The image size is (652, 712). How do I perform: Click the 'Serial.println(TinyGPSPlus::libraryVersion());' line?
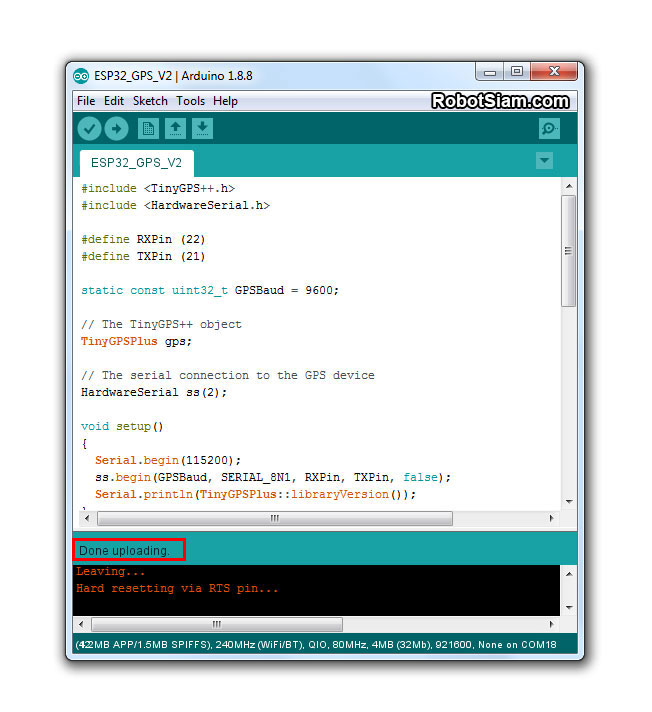point(255,494)
